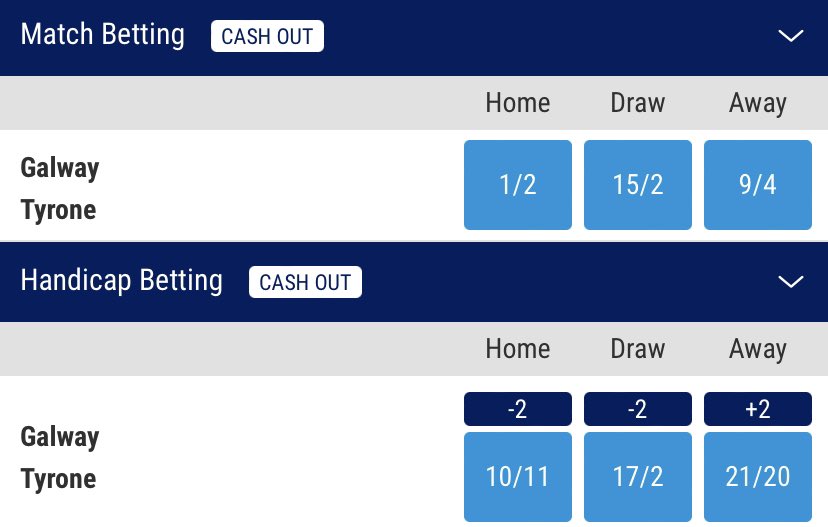Click the Home column header in Match Betting
This screenshot has width=828, height=527.
click(518, 103)
